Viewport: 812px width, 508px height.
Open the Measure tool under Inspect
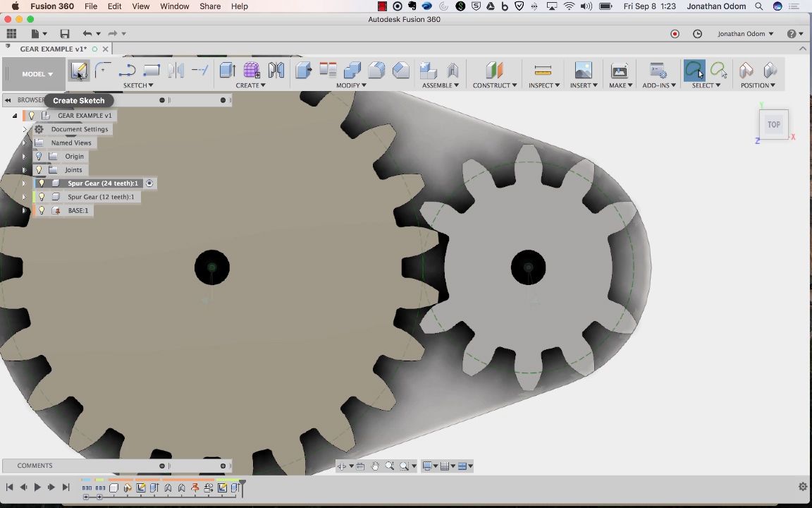(x=543, y=71)
